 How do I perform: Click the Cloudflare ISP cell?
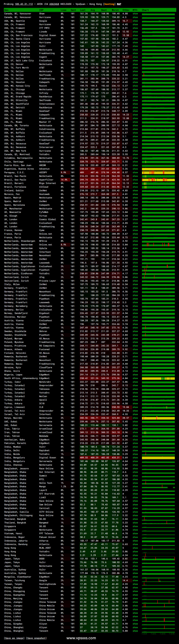click(45, 367)
